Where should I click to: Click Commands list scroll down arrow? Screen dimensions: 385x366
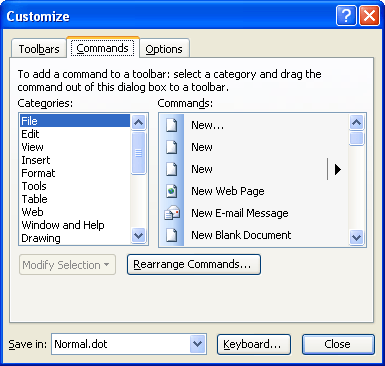pos(356,237)
